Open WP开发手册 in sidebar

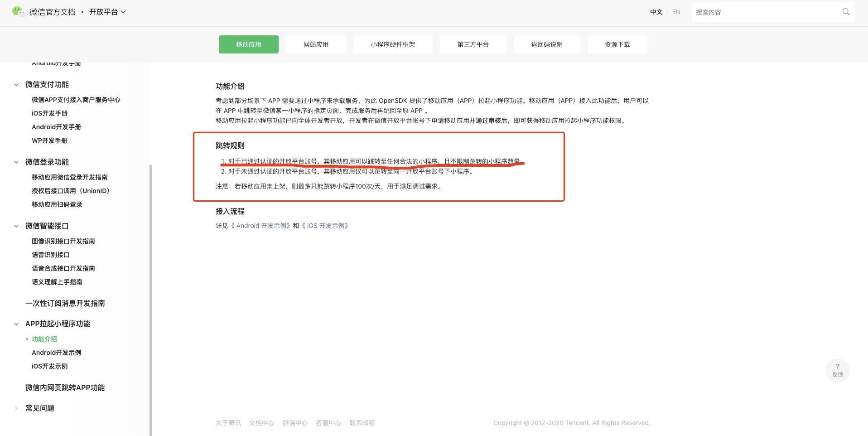tap(49, 140)
